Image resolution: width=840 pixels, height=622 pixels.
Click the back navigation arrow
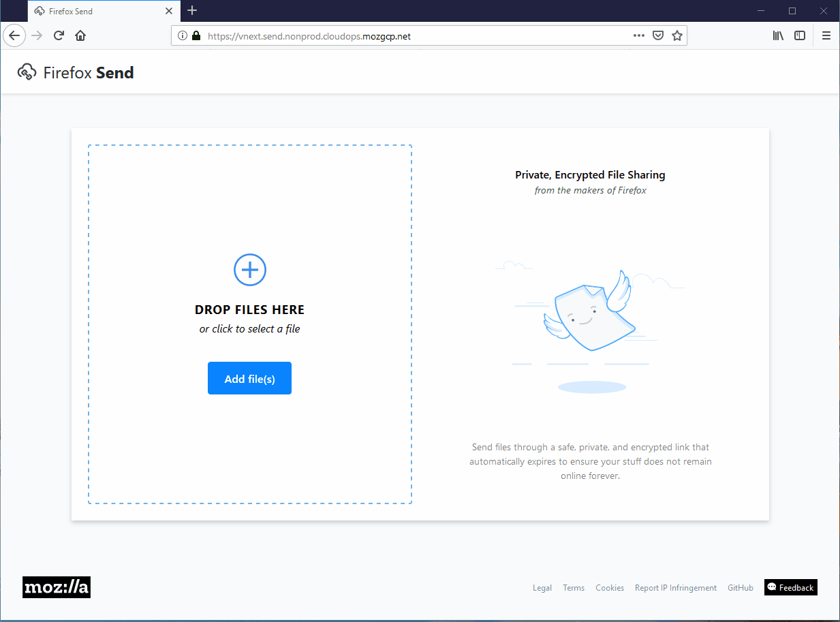[14, 35]
